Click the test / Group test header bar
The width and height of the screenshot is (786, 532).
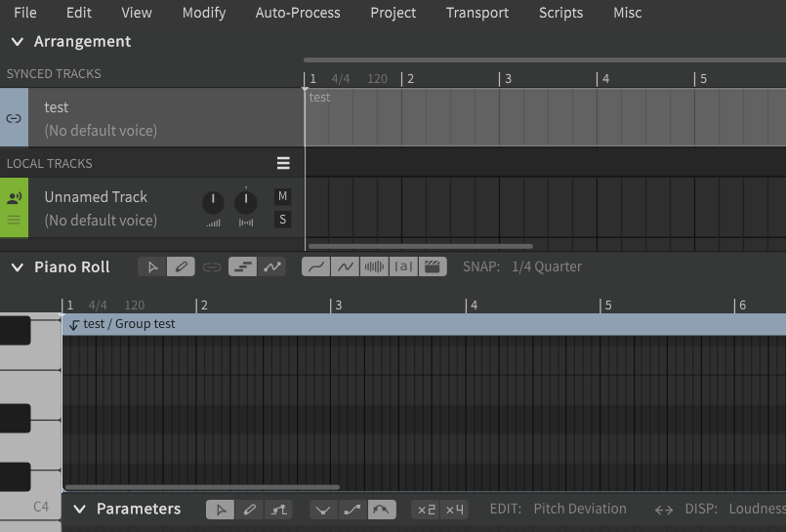(424, 324)
